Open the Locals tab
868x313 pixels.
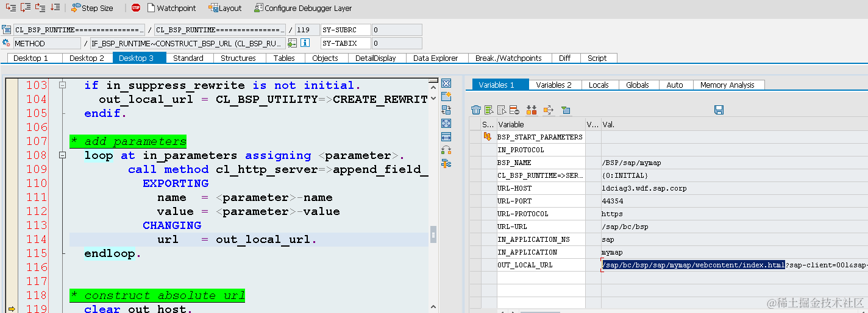[599, 85]
